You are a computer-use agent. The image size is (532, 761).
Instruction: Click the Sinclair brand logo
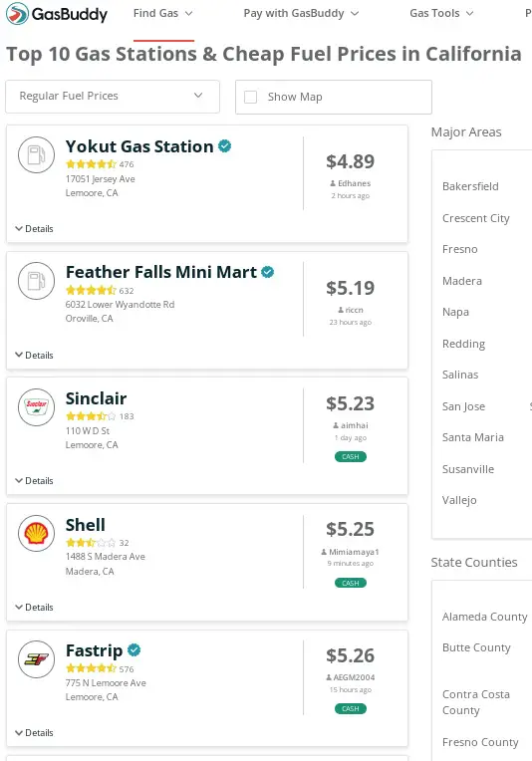[37, 407]
